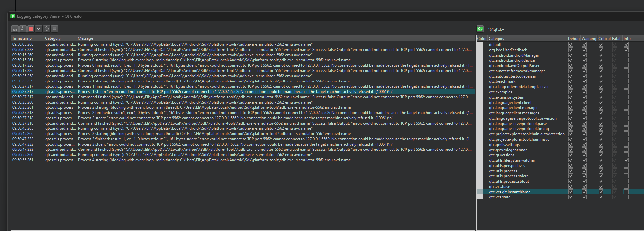Screen dimensions: 644x231
Task: Select the qtc.vcs.base category
Action: click(x=499, y=187)
